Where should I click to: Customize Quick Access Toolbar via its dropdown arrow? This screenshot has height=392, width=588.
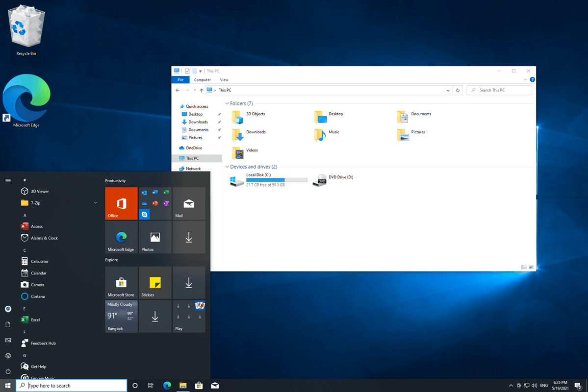click(201, 71)
